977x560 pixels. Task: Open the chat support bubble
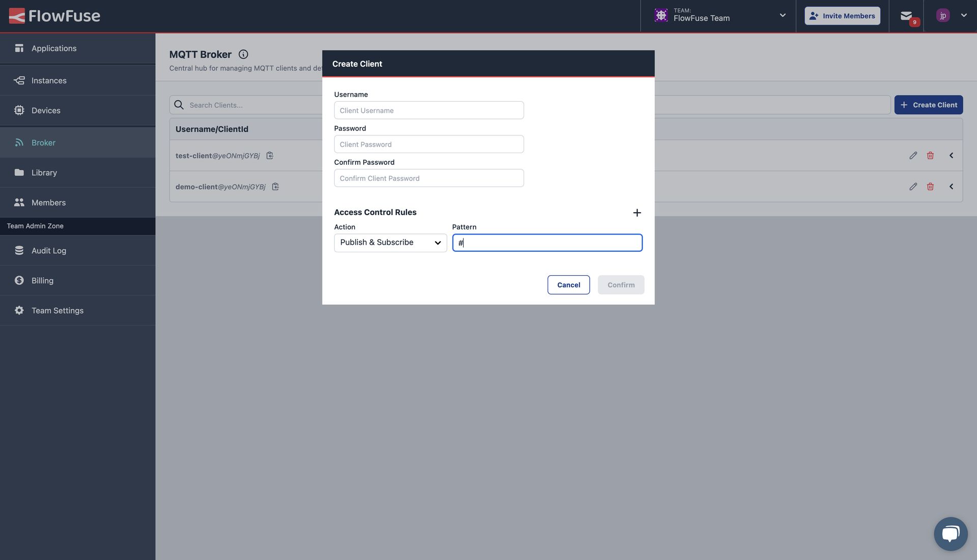[950, 534]
